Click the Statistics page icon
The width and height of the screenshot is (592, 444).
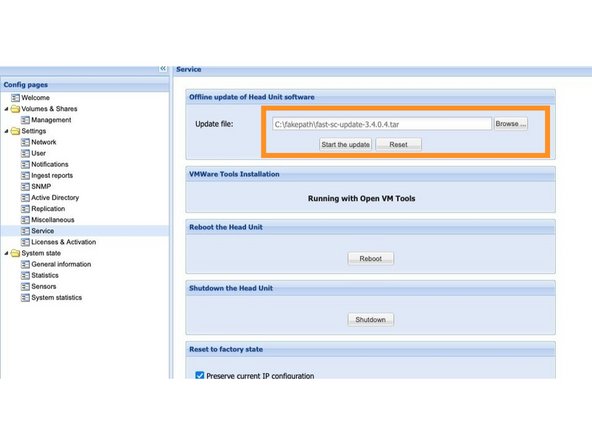tap(25, 276)
